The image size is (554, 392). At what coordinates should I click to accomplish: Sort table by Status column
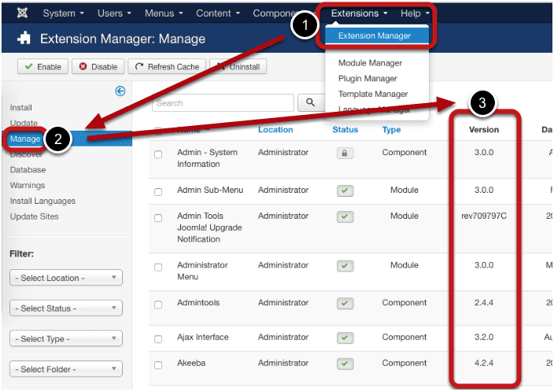pyautogui.click(x=345, y=130)
